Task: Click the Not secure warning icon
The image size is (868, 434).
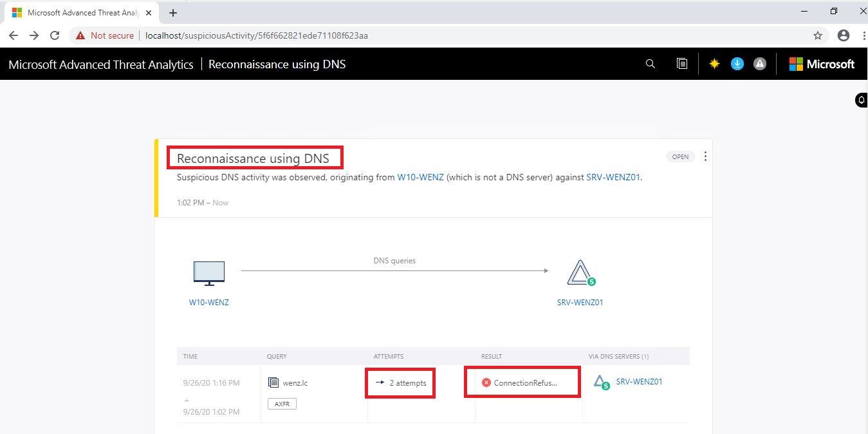Action: [x=80, y=35]
